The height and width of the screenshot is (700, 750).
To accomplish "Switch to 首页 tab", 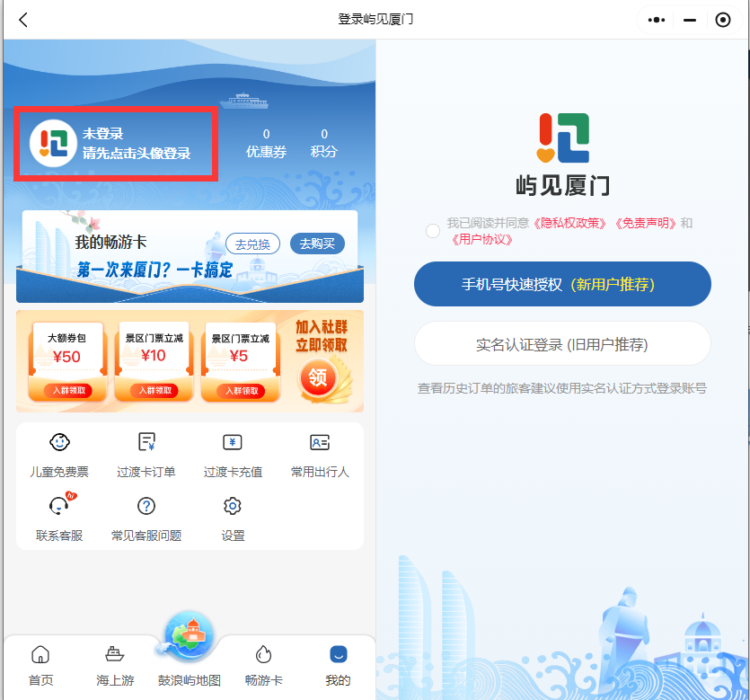I will click(x=40, y=666).
